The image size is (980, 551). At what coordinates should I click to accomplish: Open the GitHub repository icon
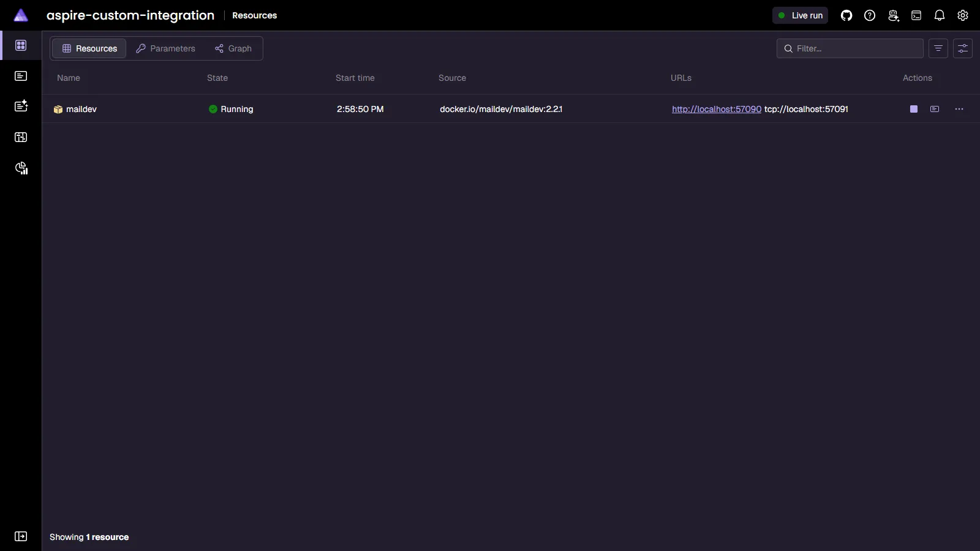[846, 15]
